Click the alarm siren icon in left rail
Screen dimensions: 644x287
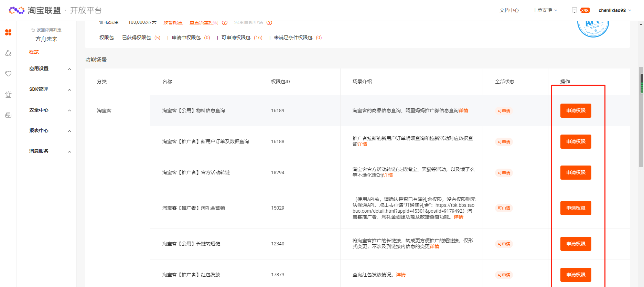coord(8,94)
